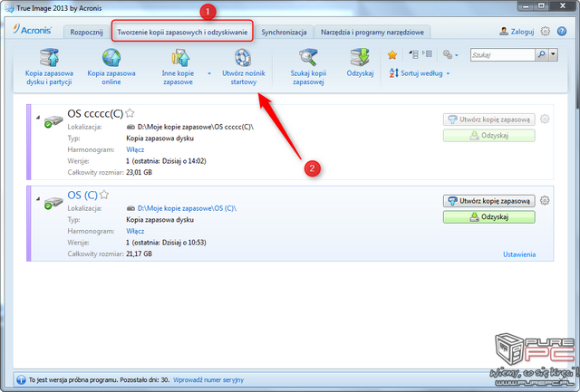This screenshot has width=580, height=392.
Task: Enable schedule Włącz for OS ccccc(C)
Action: tap(135, 149)
